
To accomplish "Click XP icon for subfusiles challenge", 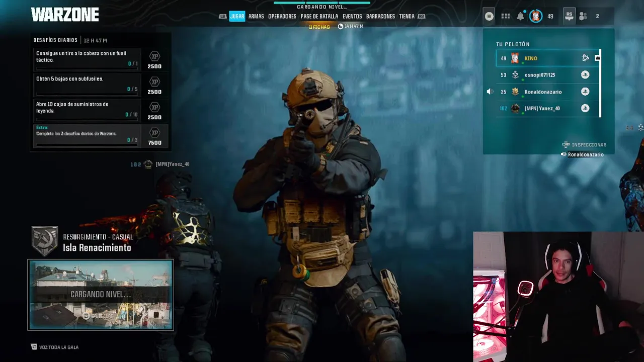I will coord(155,81).
